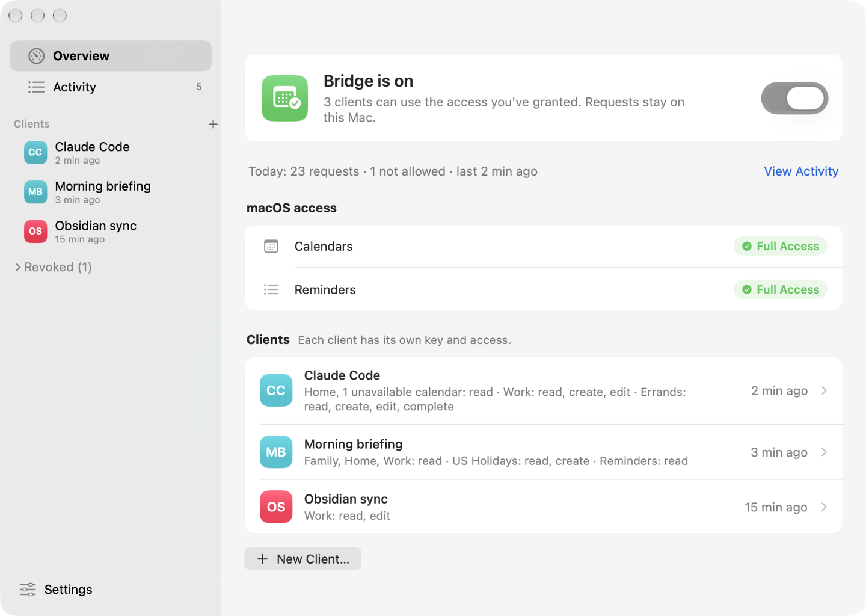Select the Overview sidebar item
This screenshot has height=616, width=866.
click(x=111, y=56)
